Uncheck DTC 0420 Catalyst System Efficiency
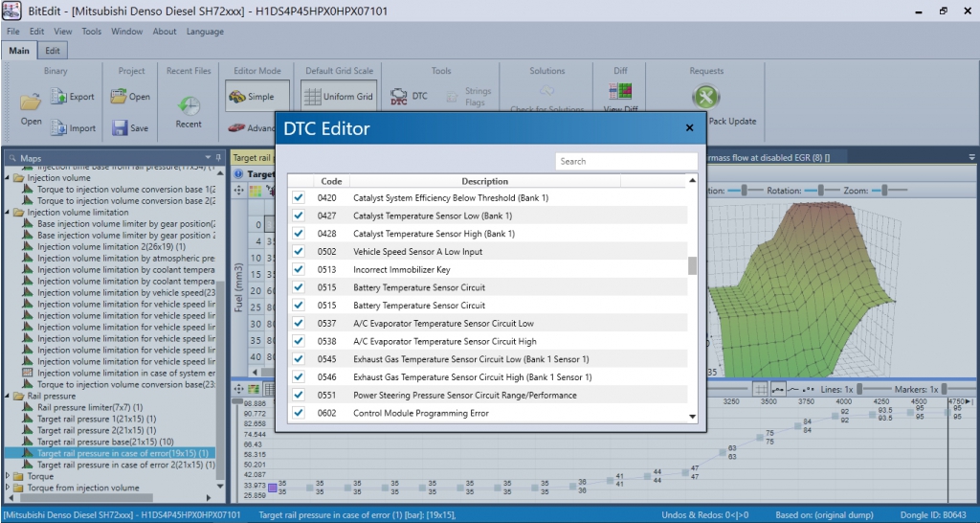980x523 pixels. pyautogui.click(x=299, y=197)
